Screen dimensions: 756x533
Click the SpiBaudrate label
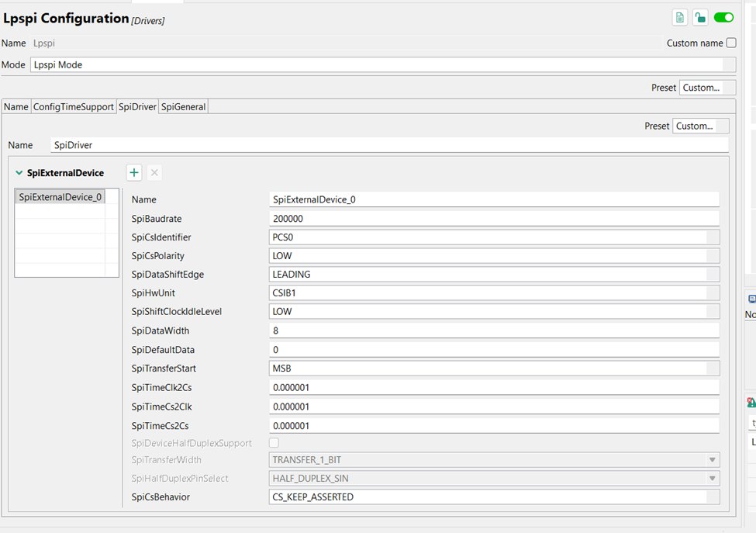[x=157, y=219]
